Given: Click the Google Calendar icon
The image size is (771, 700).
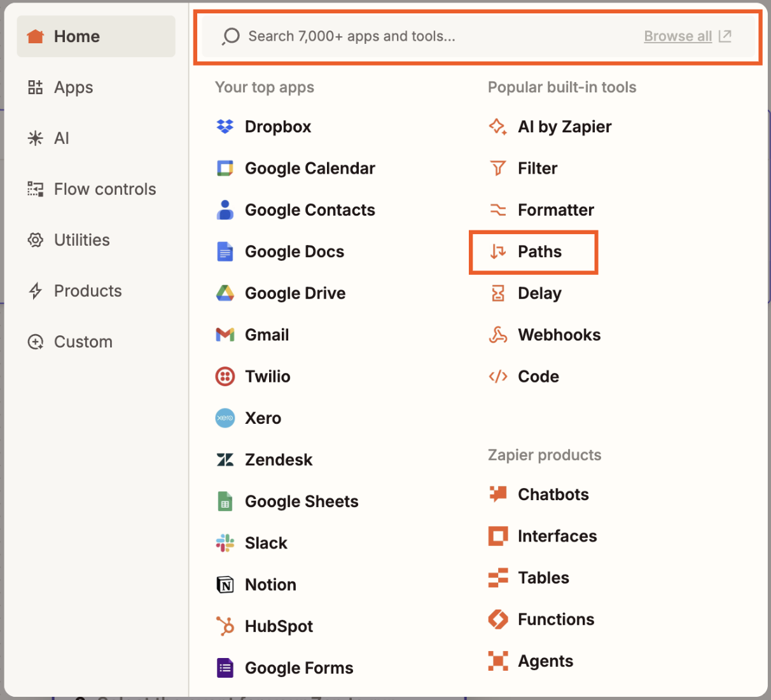Looking at the screenshot, I should click(225, 168).
